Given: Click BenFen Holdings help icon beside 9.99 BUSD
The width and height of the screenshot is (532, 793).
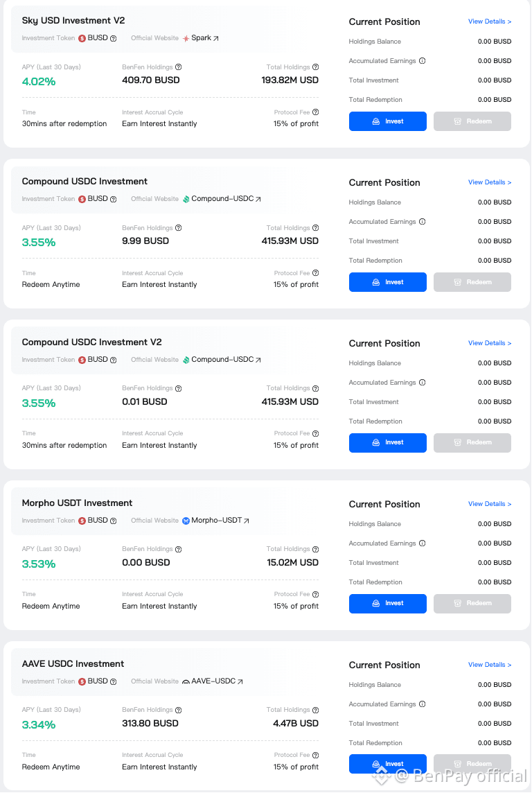Looking at the screenshot, I should [178, 228].
